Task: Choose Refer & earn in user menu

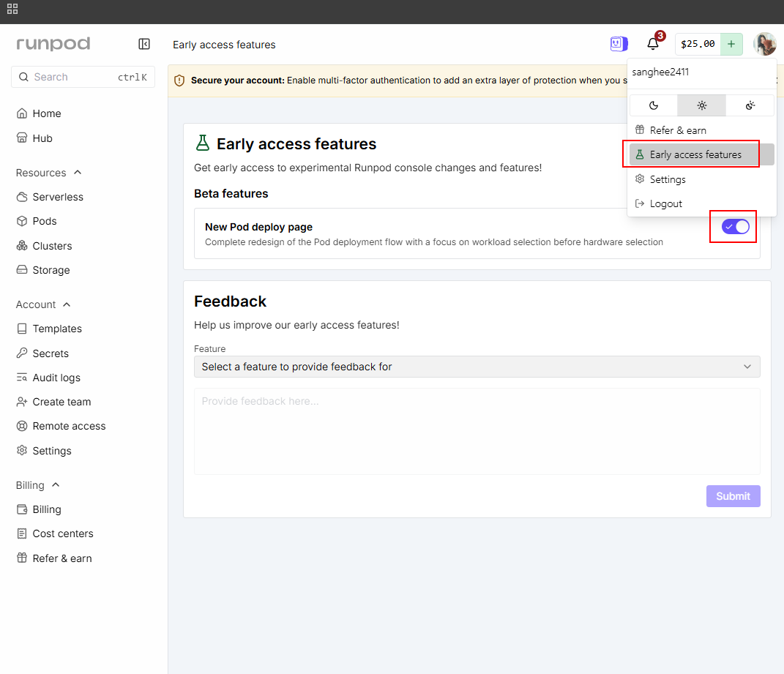Action: click(x=701, y=130)
